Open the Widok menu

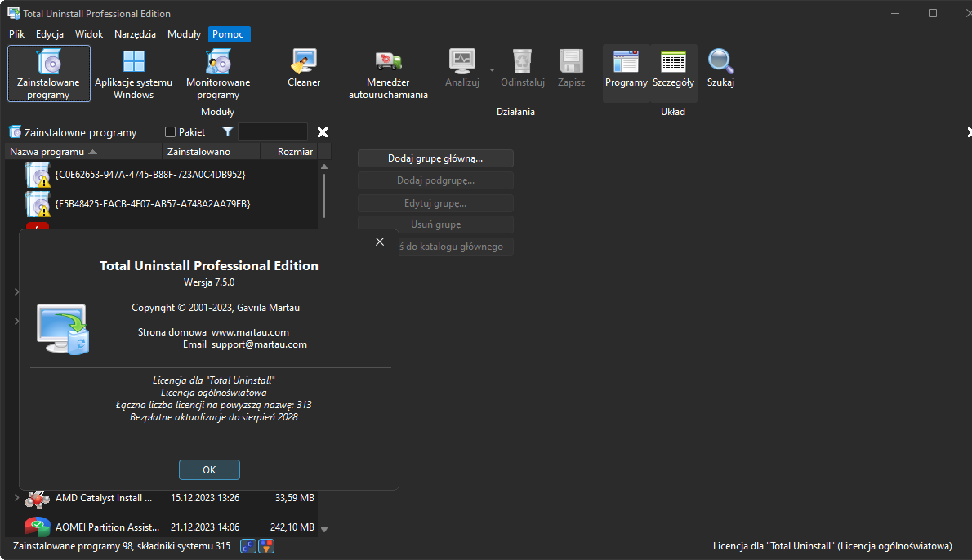pos(89,34)
